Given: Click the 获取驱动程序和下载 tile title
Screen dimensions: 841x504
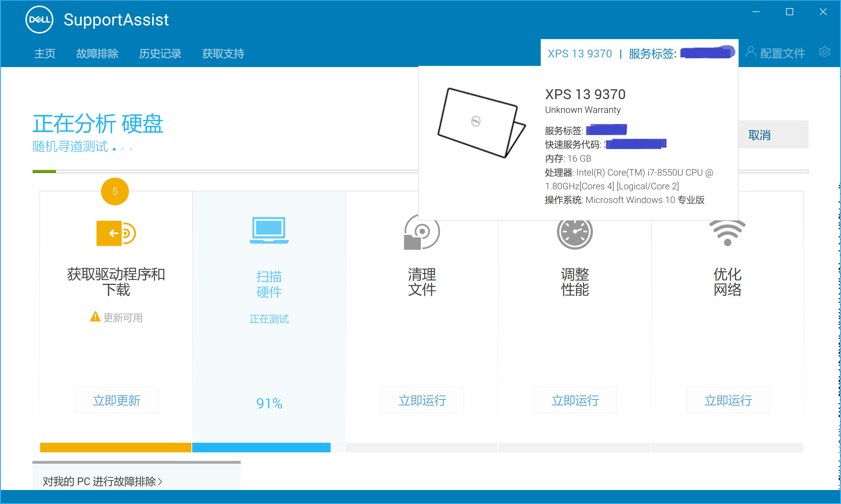Looking at the screenshot, I should point(116,282).
